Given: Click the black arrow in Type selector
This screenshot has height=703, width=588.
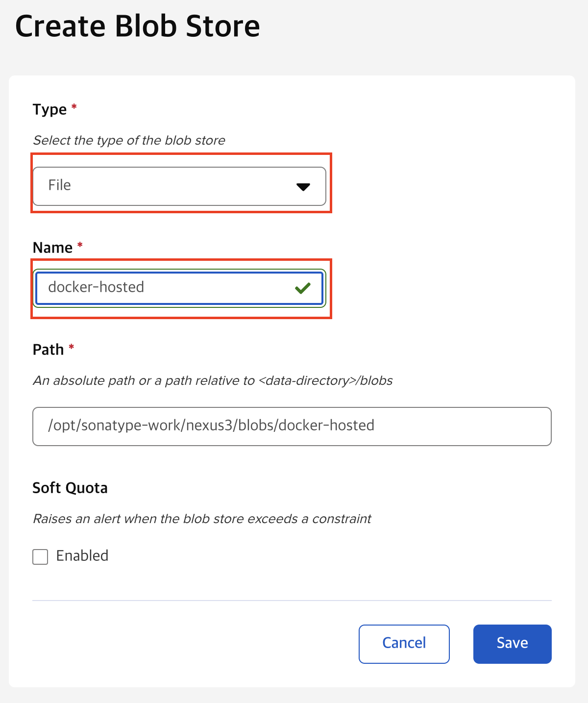Looking at the screenshot, I should (x=303, y=187).
